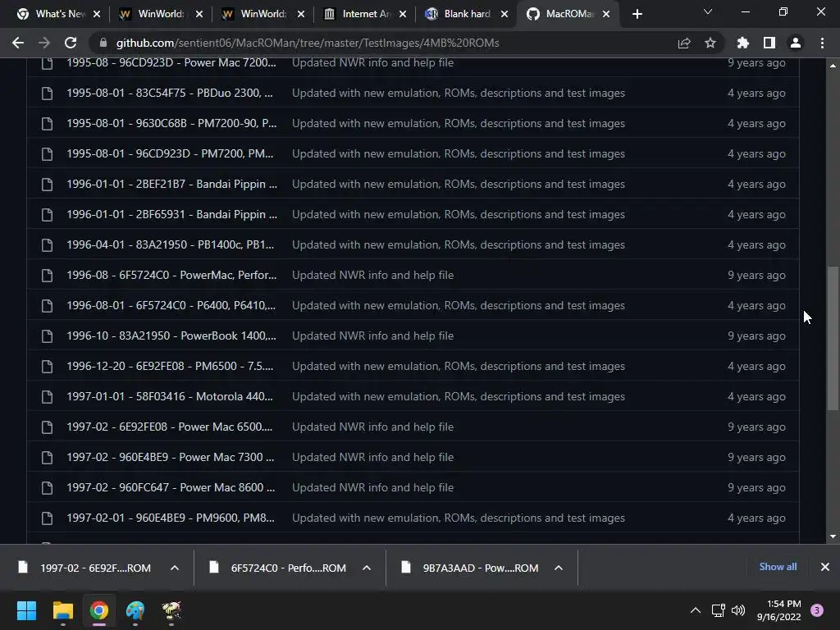This screenshot has width=840, height=630.
Task: Click scrollbar down arrow
Action: pos(833,536)
